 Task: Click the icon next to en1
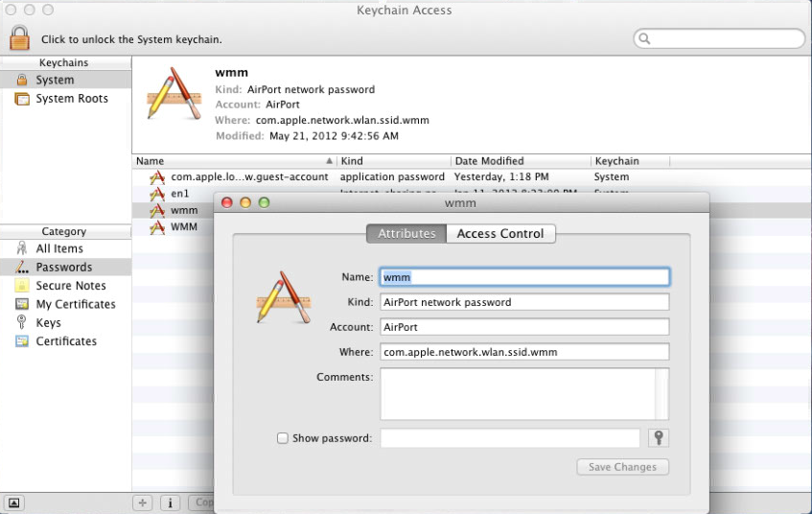click(x=157, y=194)
